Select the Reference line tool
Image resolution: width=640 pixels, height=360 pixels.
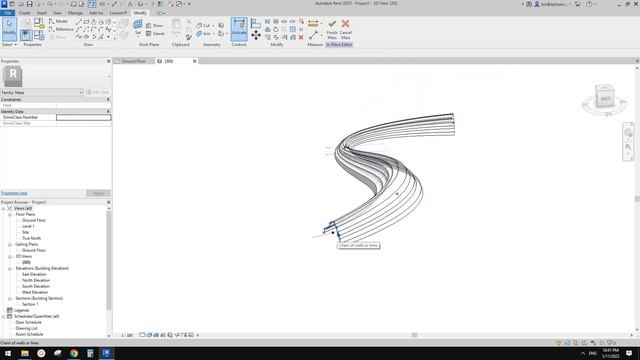click(x=61, y=29)
